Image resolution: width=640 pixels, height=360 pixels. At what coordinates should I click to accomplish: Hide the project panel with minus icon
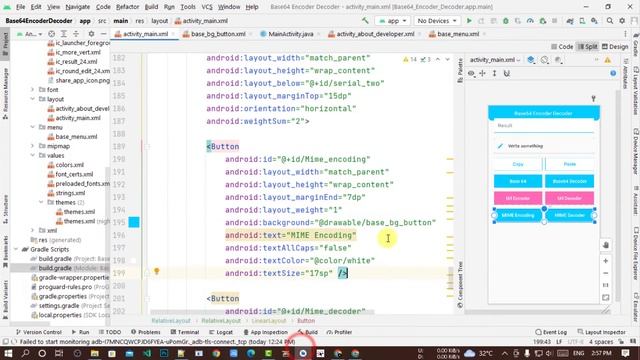[104, 34]
